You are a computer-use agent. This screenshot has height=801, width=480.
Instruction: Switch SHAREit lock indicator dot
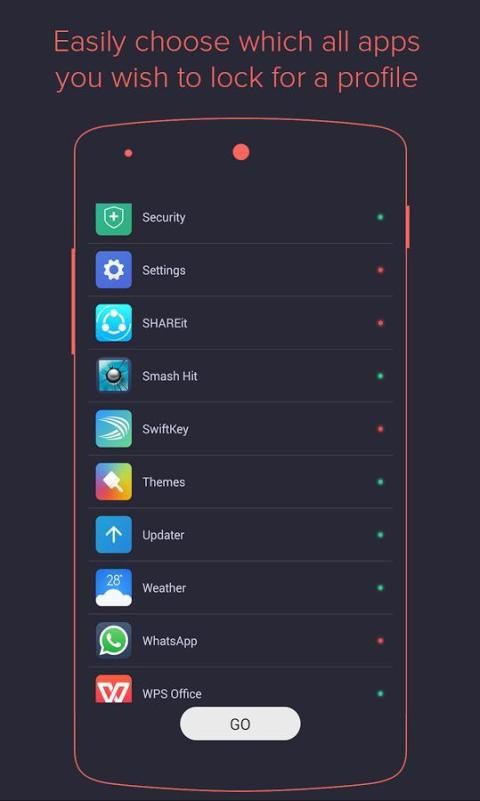[380, 323]
